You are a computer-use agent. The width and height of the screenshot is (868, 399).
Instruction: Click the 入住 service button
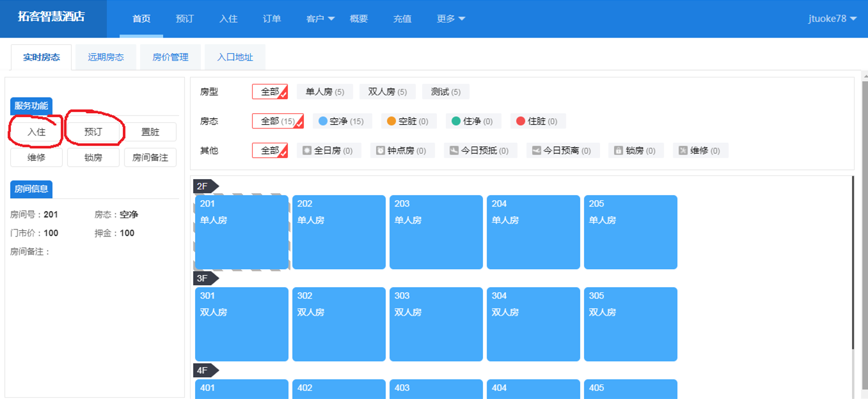click(x=36, y=132)
